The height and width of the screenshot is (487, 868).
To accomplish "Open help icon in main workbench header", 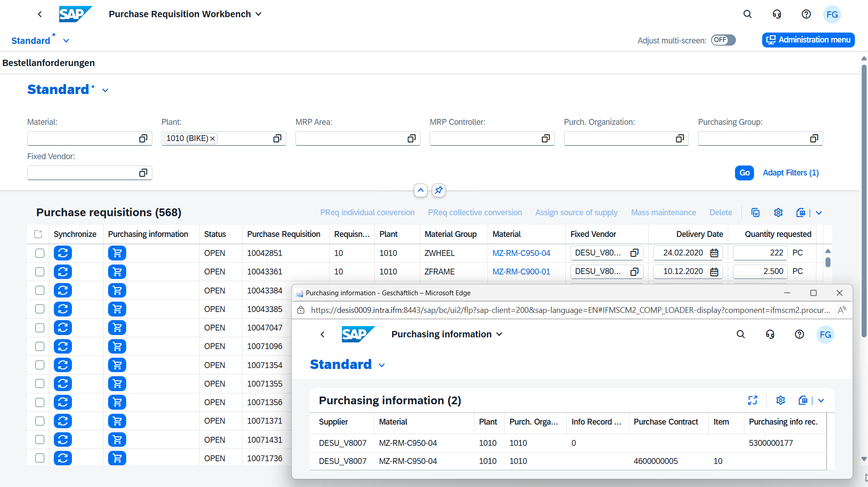I will point(806,14).
